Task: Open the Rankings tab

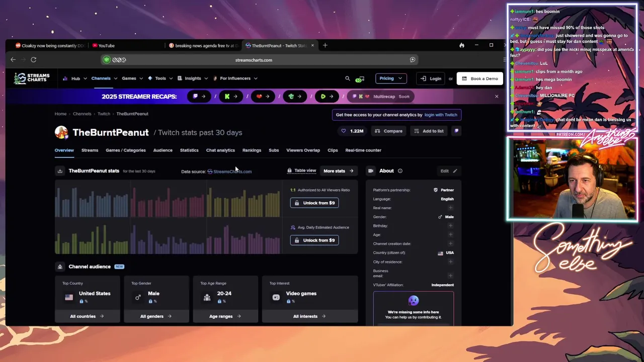Action: pyautogui.click(x=252, y=150)
